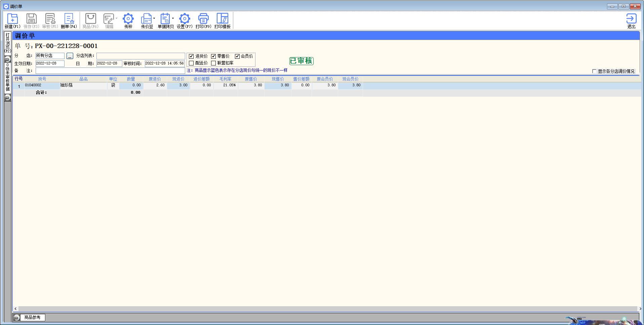644x325 pixels.
Task: Enable the 联营扣率 checkbox
Action: pos(213,63)
